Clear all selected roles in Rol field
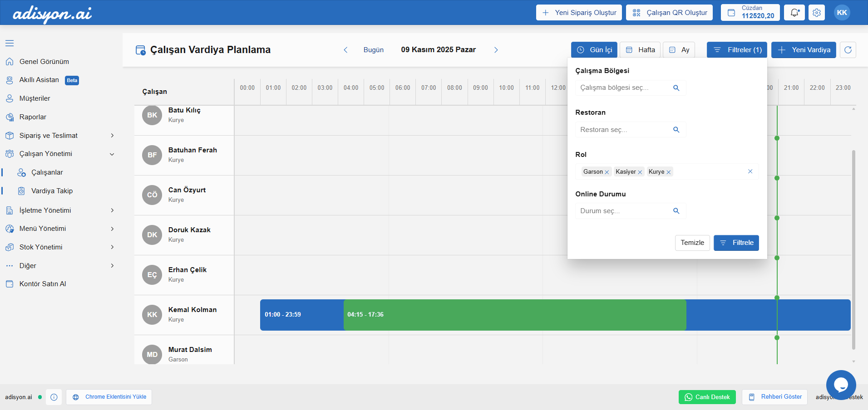The height and width of the screenshot is (410, 868). tap(750, 171)
